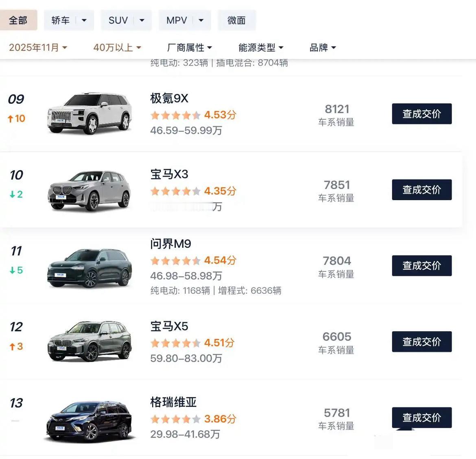This screenshot has width=476, height=459.
Task: Open the 2025年11月 date filter
Action: (38, 48)
